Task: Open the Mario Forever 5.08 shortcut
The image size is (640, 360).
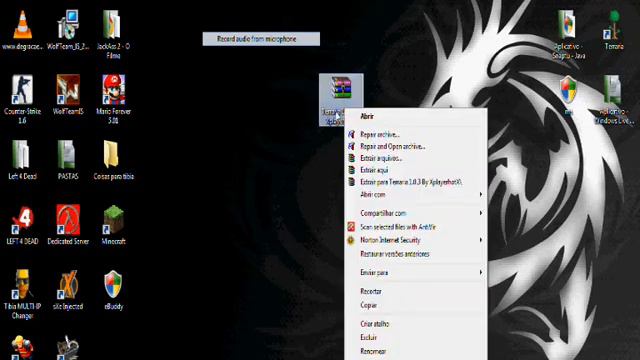Action: pyautogui.click(x=113, y=90)
